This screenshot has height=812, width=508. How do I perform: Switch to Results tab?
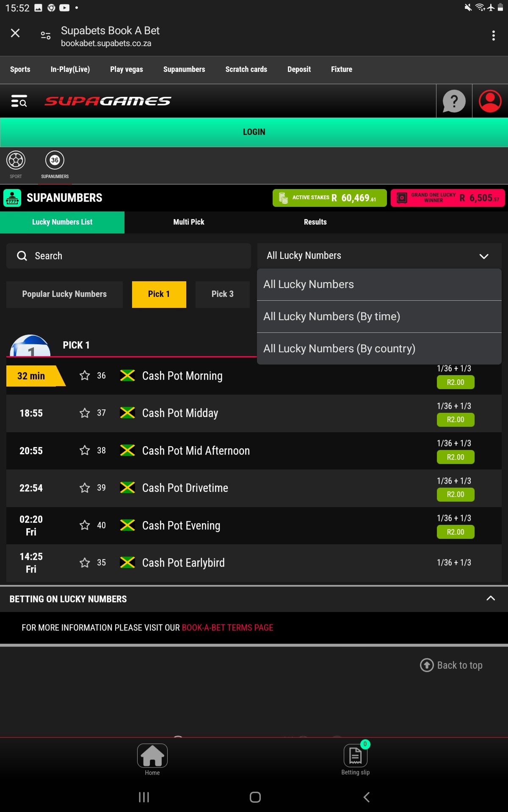[315, 222]
